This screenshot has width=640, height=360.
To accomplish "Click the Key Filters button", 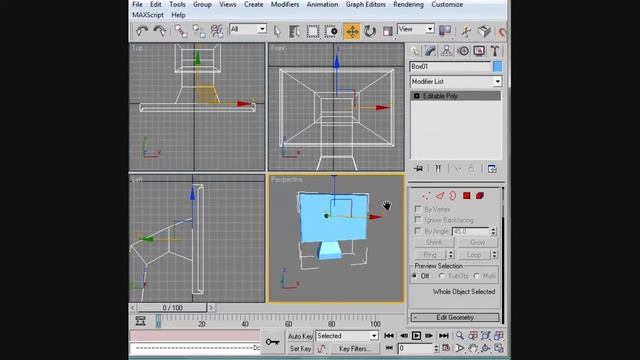I will (x=354, y=349).
